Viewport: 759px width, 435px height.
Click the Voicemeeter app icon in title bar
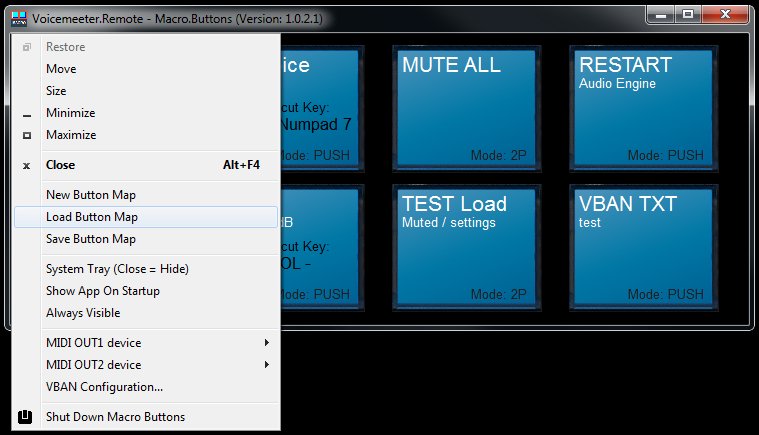19,18
